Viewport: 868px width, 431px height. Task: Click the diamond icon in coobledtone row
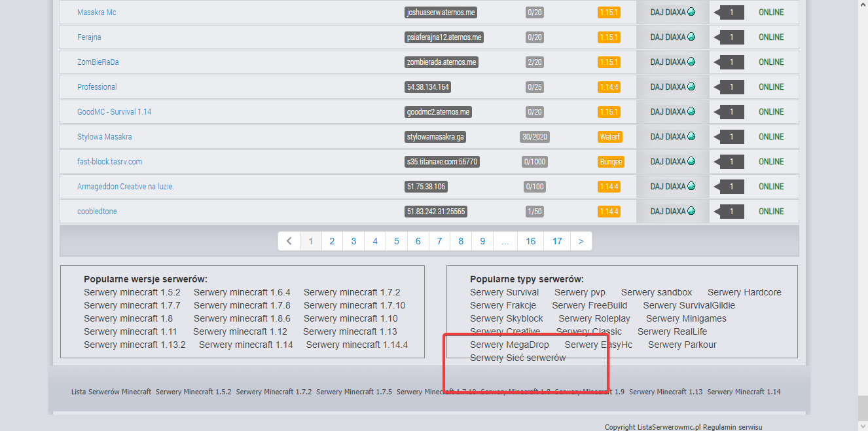coord(691,211)
